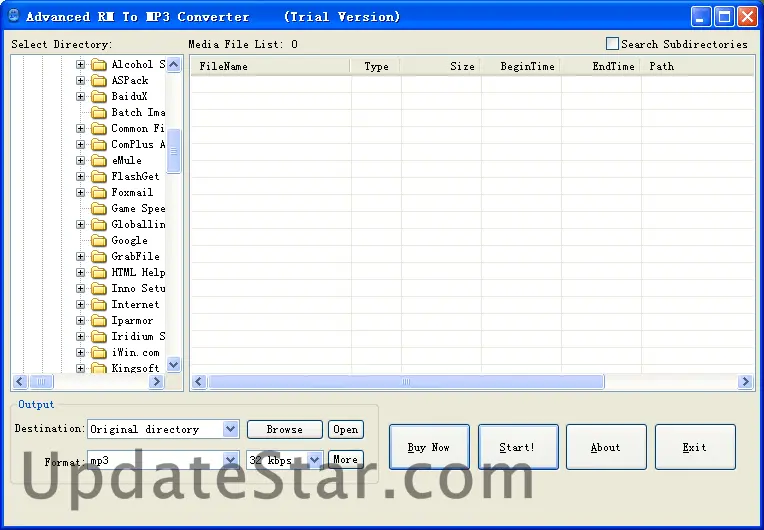The width and height of the screenshot is (764, 530).
Task: Click the Buy Now button
Action: tap(429, 447)
